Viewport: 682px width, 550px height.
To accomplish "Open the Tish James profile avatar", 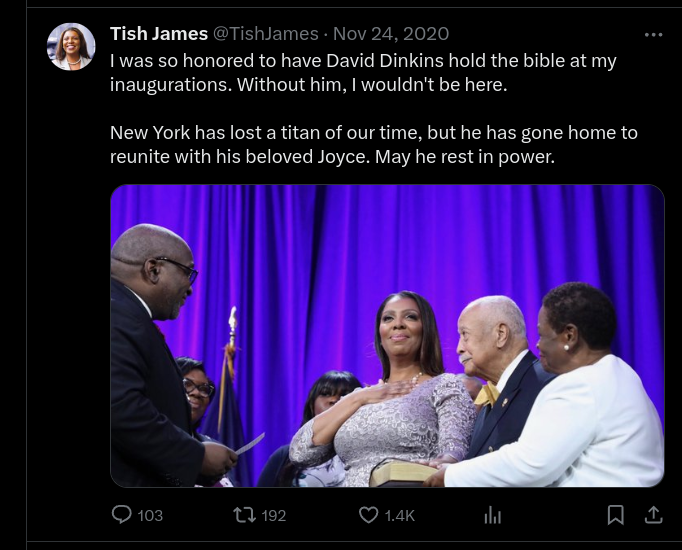I will (72, 47).
